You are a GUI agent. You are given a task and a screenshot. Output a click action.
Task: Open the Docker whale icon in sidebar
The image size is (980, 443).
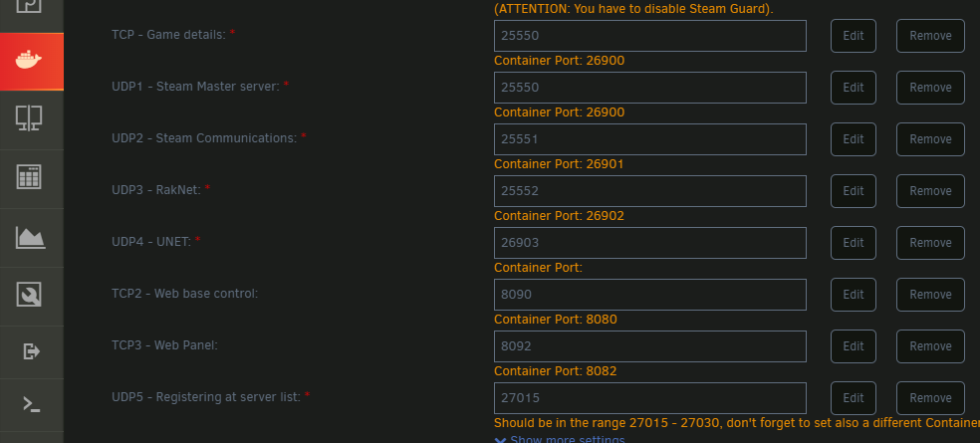coord(29,61)
